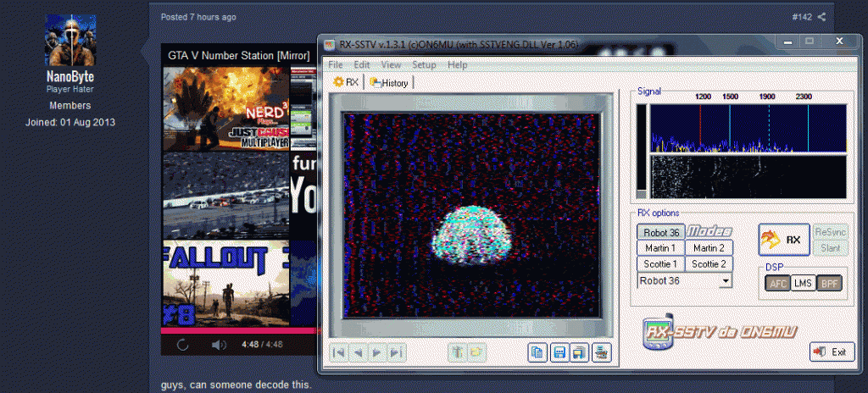Open the Edit menu in RX-SSTV

[x=362, y=64]
